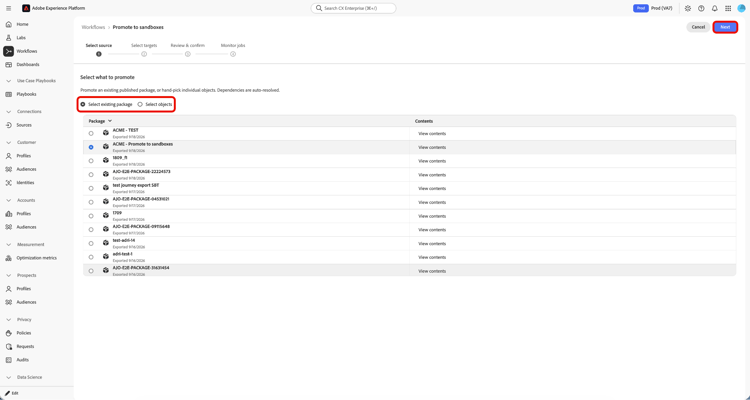Open Dashboards in the sidebar
This screenshot has width=750, height=400.
click(28, 64)
